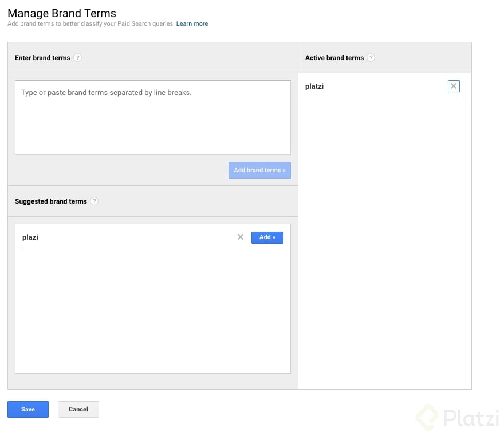Save the brand terms

28,409
